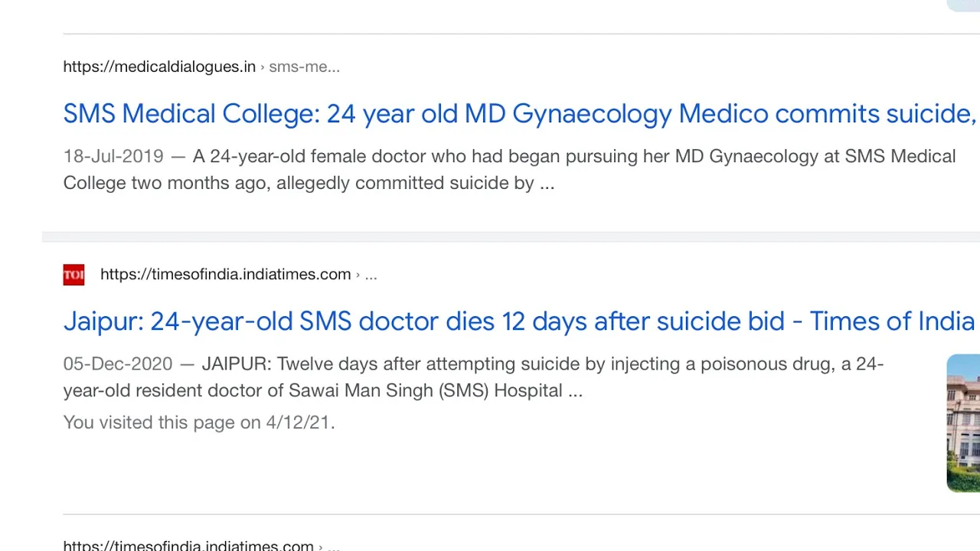This screenshot has width=980, height=551.
Task: Select snippet line starting 'JAIPUR: Twelve days after'
Action: pos(543,364)
